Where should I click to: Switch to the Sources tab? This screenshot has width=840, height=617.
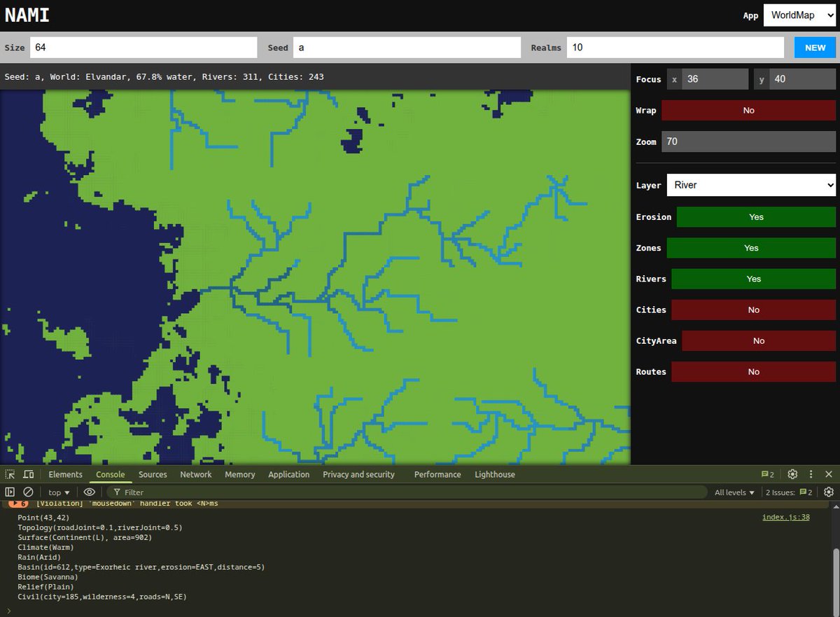click(153, 474)
